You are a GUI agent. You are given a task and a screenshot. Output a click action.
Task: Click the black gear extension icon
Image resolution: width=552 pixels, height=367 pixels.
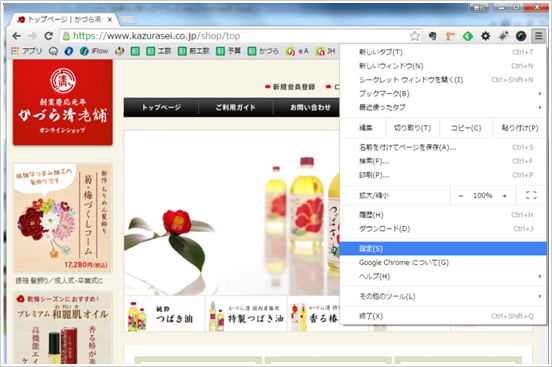pyautogui.click(x=485, y=36)
